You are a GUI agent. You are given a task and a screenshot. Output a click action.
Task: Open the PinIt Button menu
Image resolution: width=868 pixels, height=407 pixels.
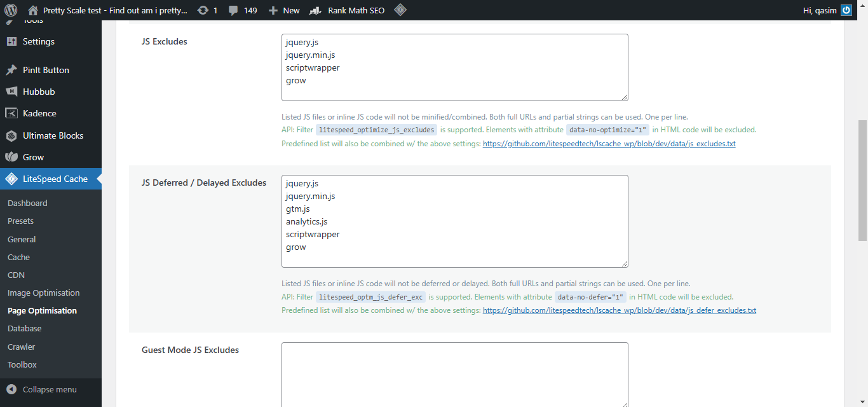(x=46, y=70)
